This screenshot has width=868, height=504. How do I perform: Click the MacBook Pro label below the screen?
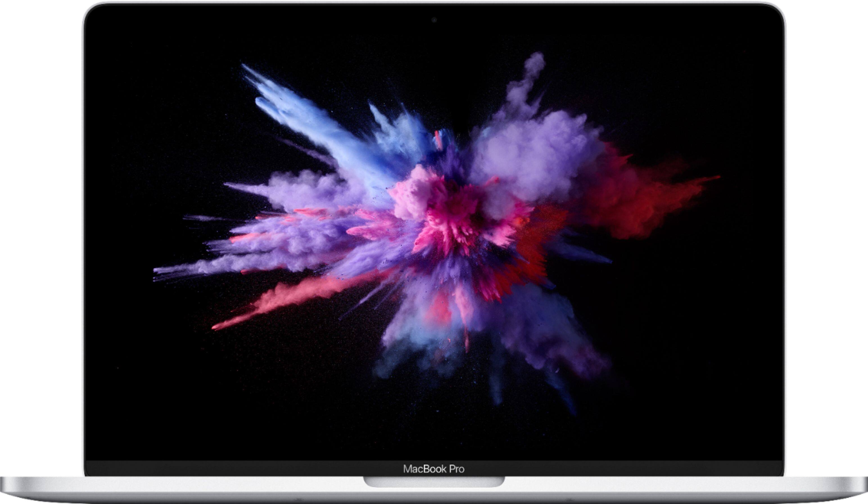[434, 469]
